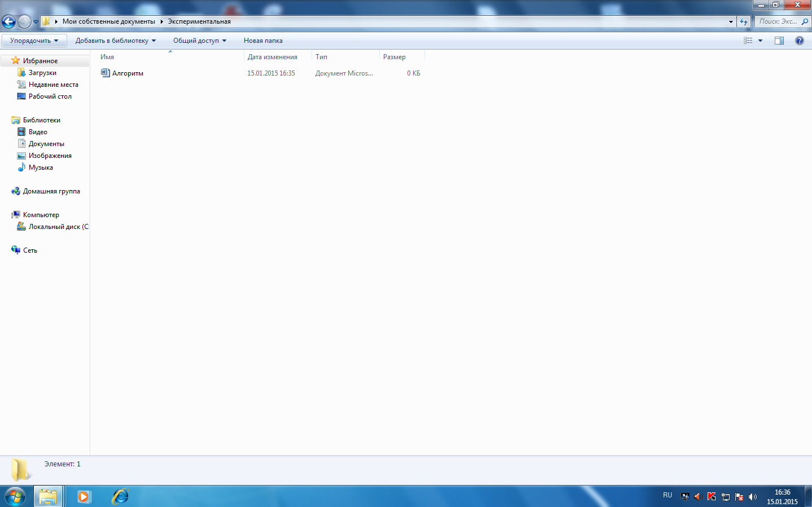Expand the breadcrumb arrow before Мои собственные документы
The width and height of the screenshot is (812, 507).
tap(56, 21)
